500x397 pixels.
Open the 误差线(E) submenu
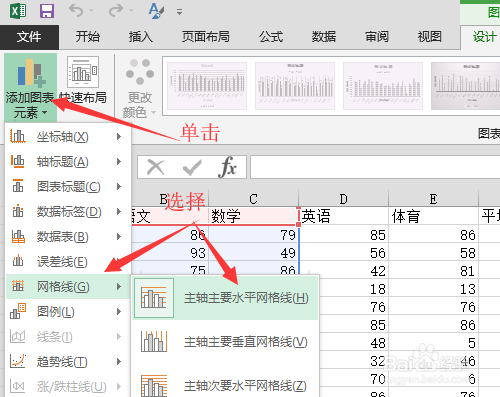click(x=68, y=262)
